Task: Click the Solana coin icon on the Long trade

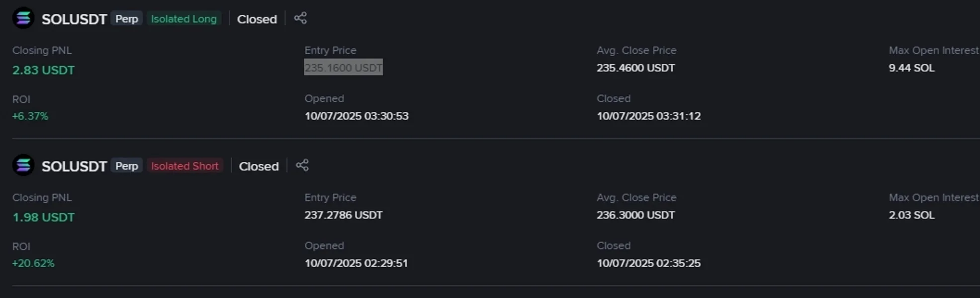Action: tap(23, 18)
